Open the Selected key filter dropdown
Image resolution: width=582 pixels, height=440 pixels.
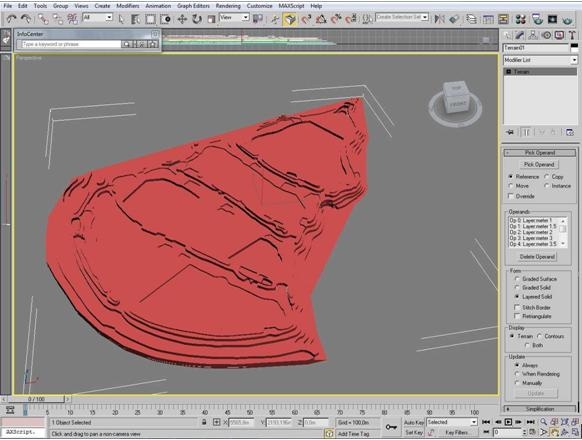(452, 422)
